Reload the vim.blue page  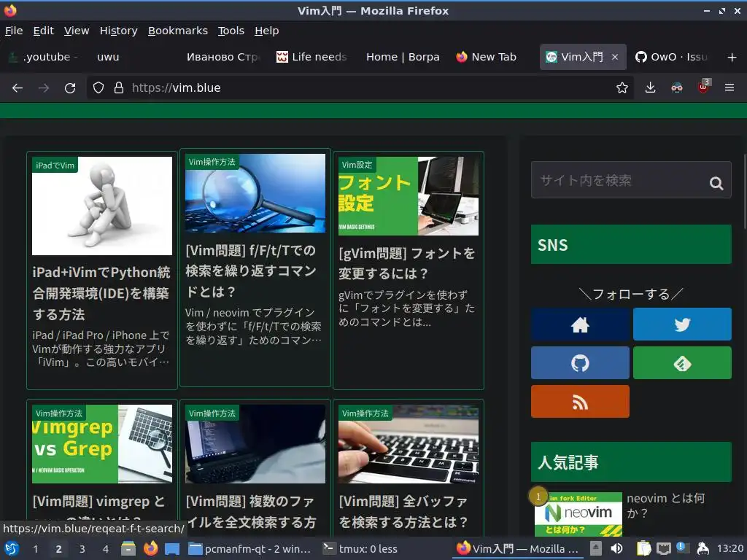click(x=70, y=87)
